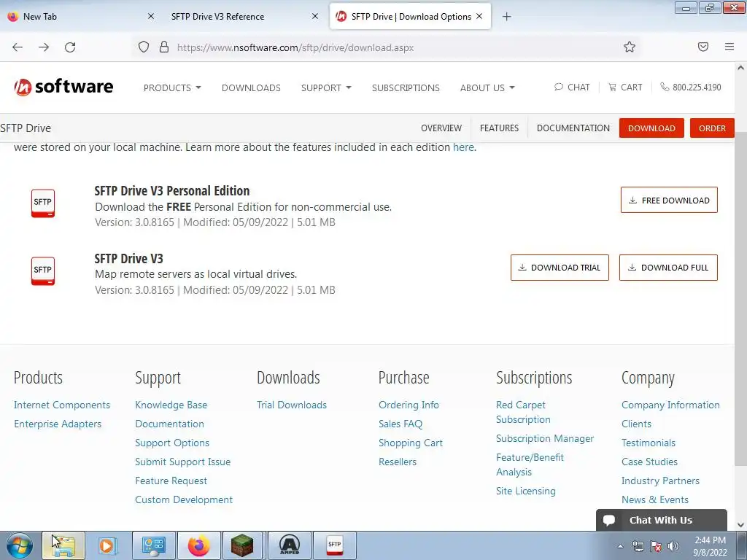This screenshot has height=560, width=747.
Task: Open the Control Panel taskbar icon
Action: tap(153, 545)
